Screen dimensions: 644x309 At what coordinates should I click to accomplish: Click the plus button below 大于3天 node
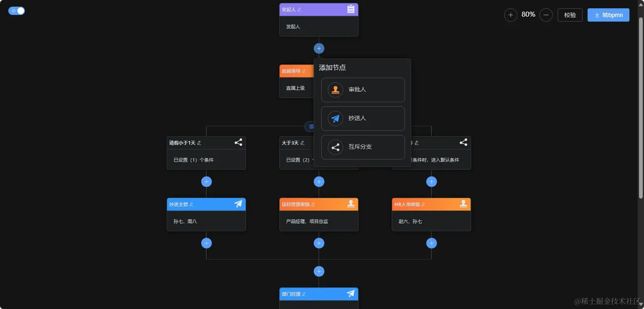coord(319,181)
